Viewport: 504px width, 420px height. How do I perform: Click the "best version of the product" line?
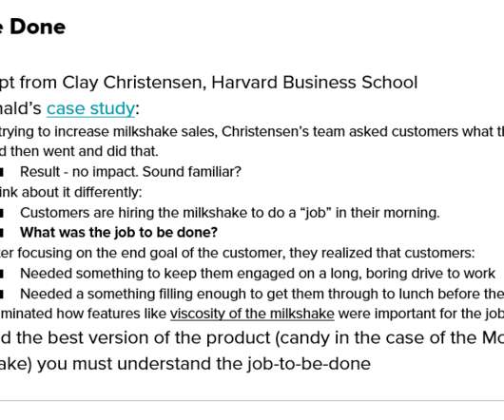[252, 337]
